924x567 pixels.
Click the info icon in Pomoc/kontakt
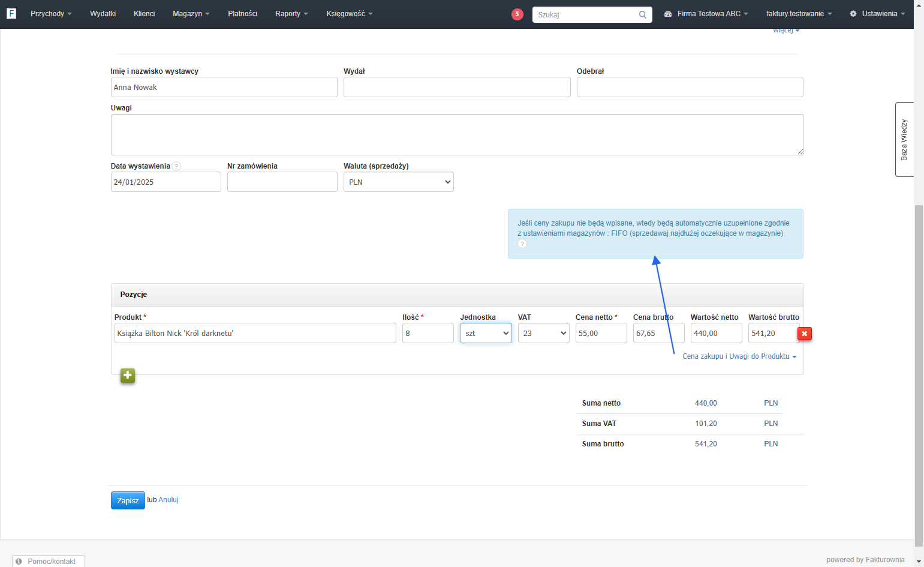coord(19,562)
